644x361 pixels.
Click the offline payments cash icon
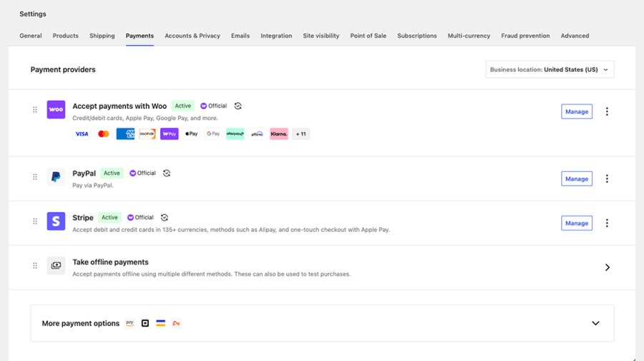coord(56,266)
